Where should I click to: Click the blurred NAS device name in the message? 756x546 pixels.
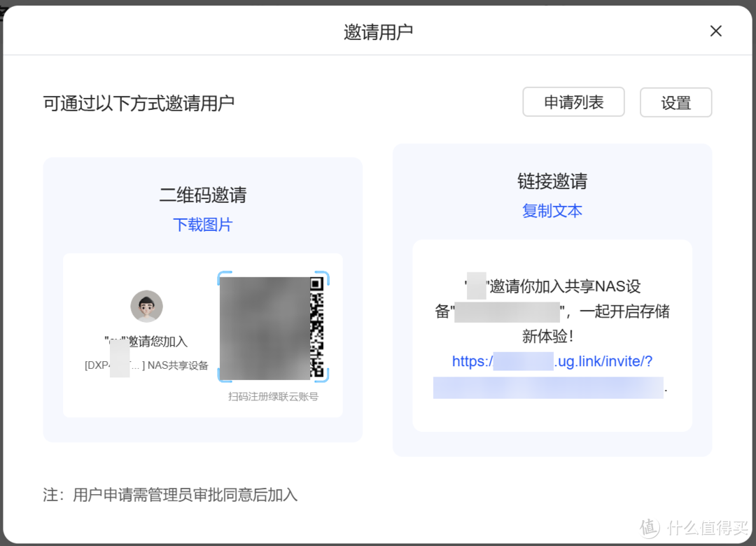click(507, 311)
